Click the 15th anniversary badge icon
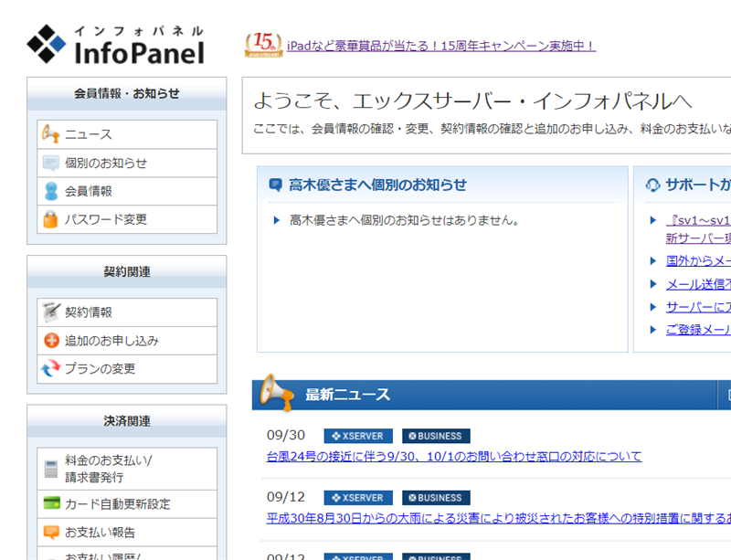This screenshot has width=731, height=560. click(x=263, y=45)
